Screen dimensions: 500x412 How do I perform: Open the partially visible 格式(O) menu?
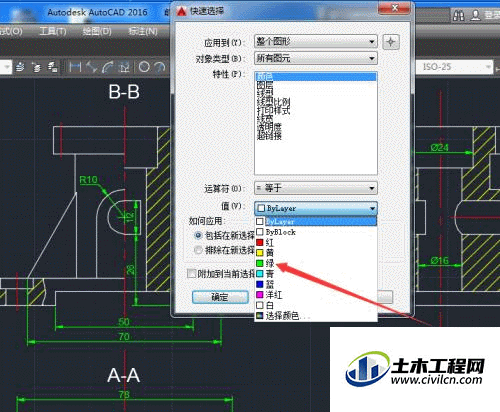pos(11,32)
